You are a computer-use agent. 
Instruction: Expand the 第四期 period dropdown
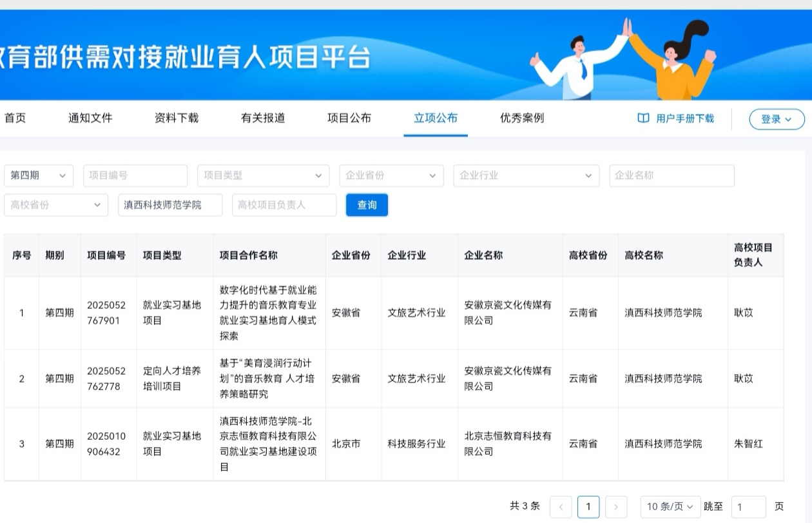tap(39, 175)
